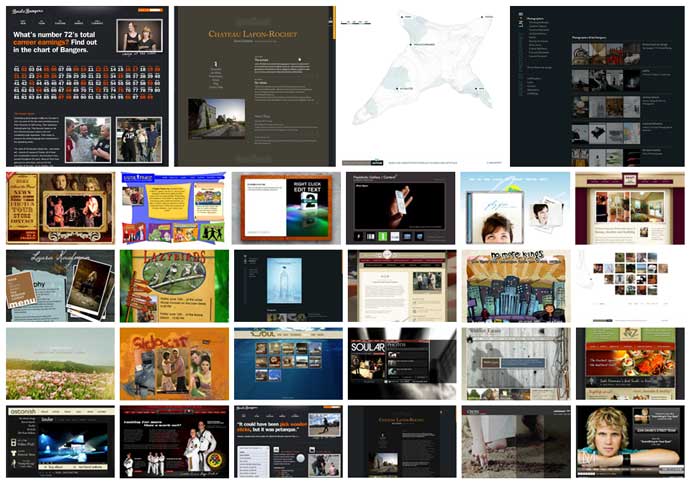The image size is (690, 483).
Task: Open the grunge photo collage site with "menu" label
Action: (60, 286)
